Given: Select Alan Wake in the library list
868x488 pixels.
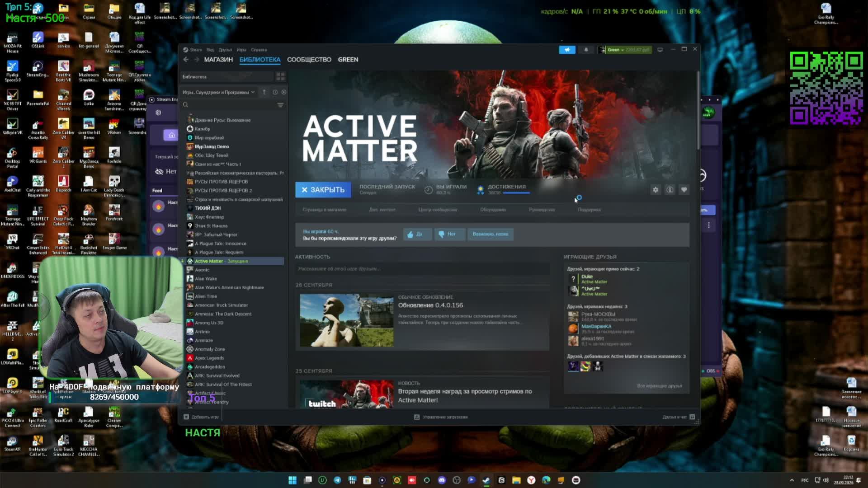Looking at the screenshot, I should point(206,279).
